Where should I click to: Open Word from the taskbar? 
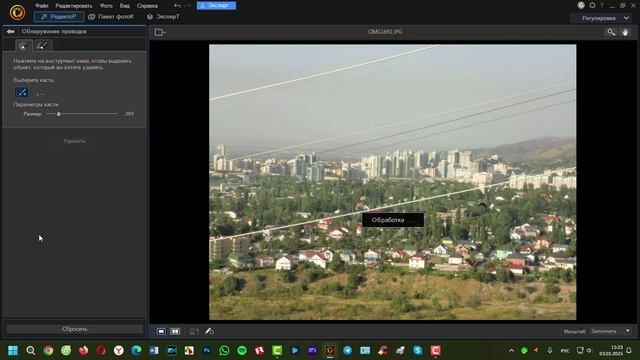(x=154, y=351)
